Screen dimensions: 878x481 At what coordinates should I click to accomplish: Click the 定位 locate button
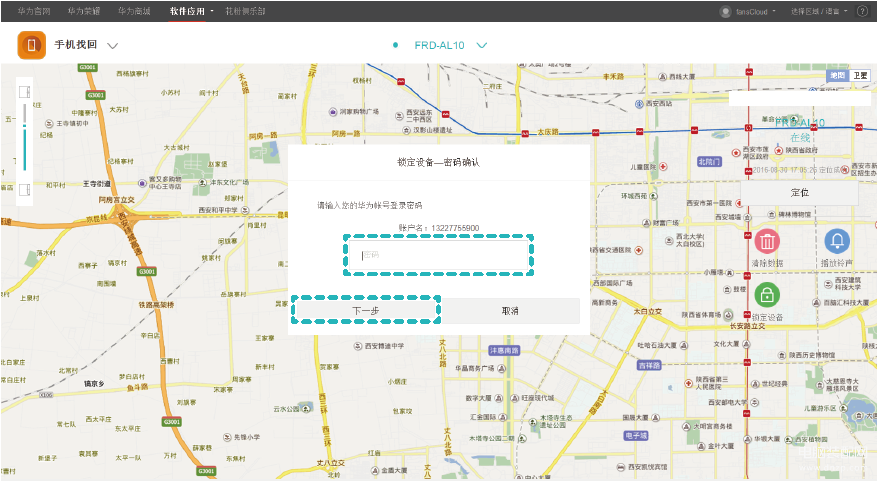pos(799,193)
